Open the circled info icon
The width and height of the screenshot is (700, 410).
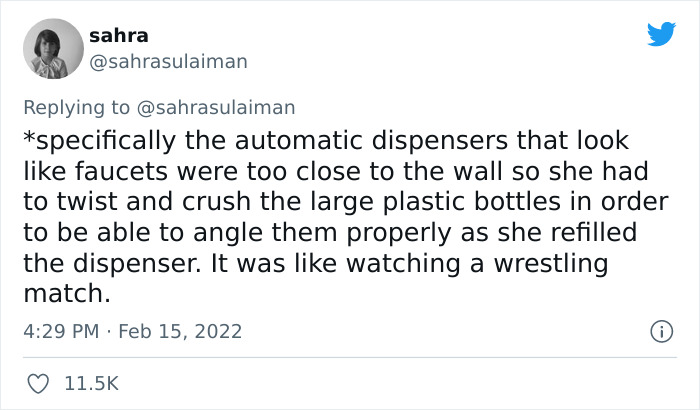pos(661,331)
